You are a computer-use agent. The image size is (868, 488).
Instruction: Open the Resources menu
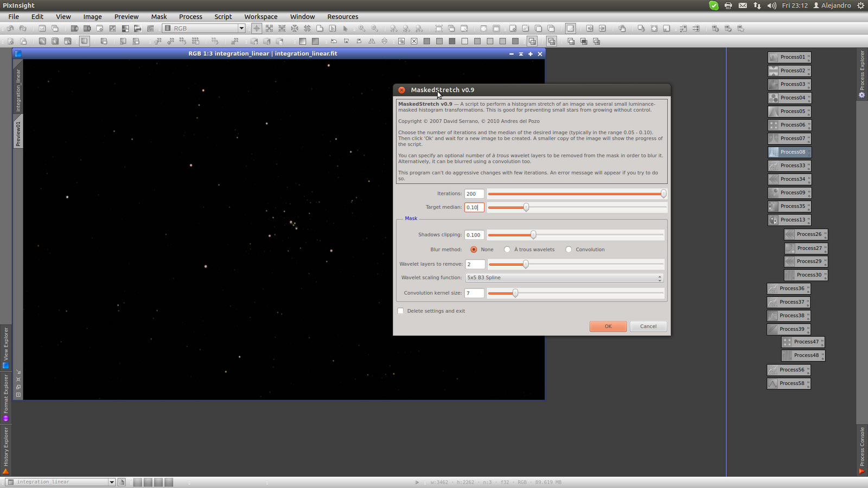[x=342, y=17]
